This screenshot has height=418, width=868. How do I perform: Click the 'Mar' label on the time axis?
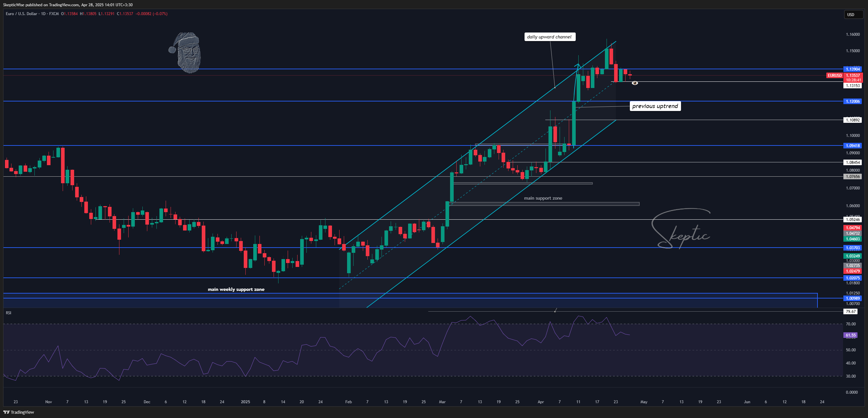(442, 402)
